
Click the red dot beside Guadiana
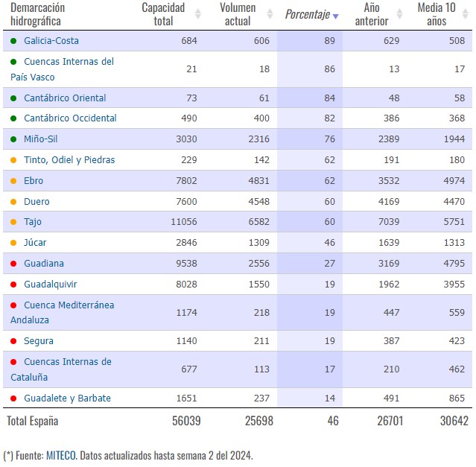click(x=13, y=264)
